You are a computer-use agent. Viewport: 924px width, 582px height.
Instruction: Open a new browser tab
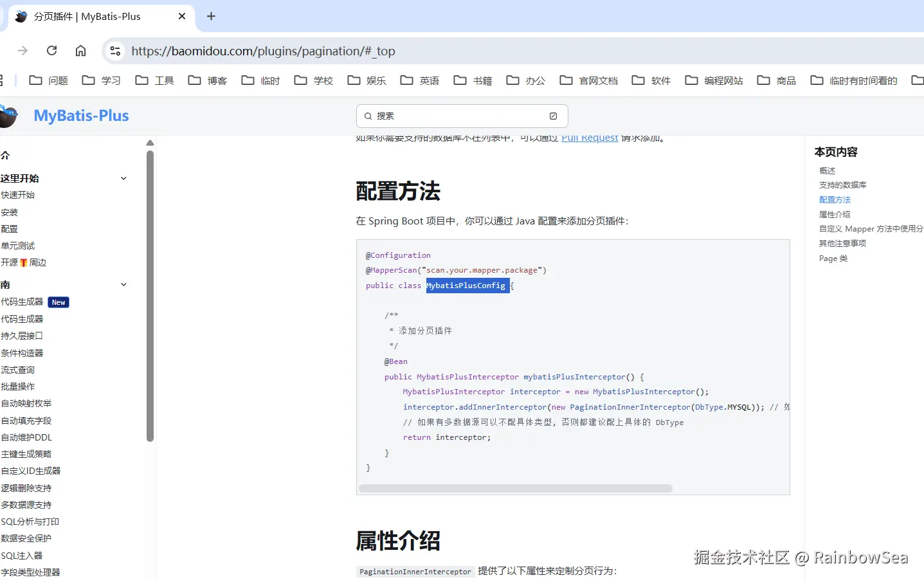211,16
